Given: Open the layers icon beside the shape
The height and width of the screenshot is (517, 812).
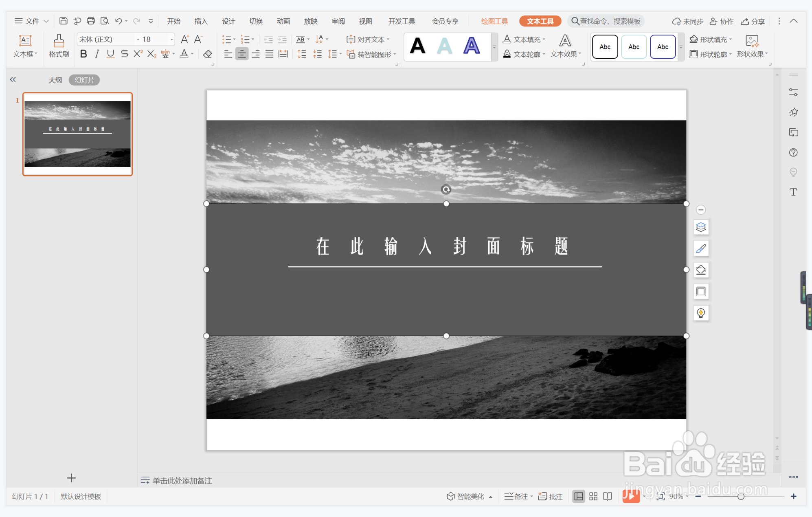Looking at the screenshot, I should (x=700, y=227).
